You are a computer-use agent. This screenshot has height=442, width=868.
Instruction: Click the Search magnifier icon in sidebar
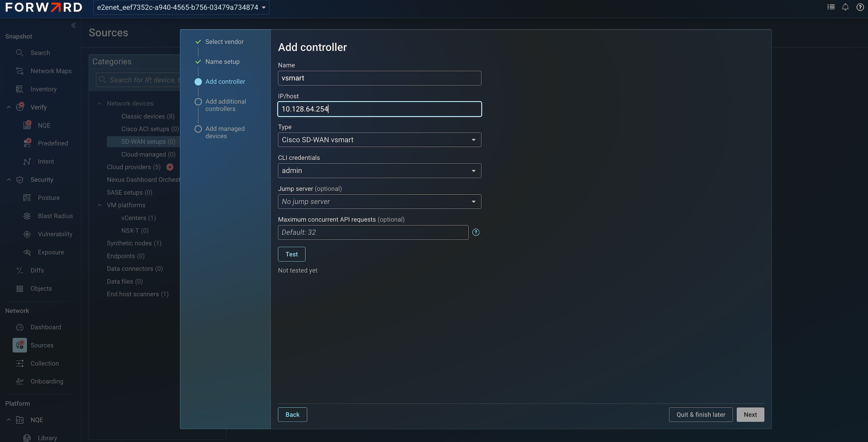coord(20,52)
